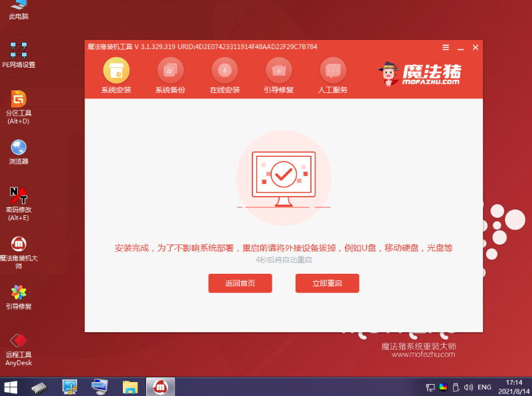Click the ENG language indicator in tray
This screenshot has width=532, height=396.
click(x=484, y=387)
